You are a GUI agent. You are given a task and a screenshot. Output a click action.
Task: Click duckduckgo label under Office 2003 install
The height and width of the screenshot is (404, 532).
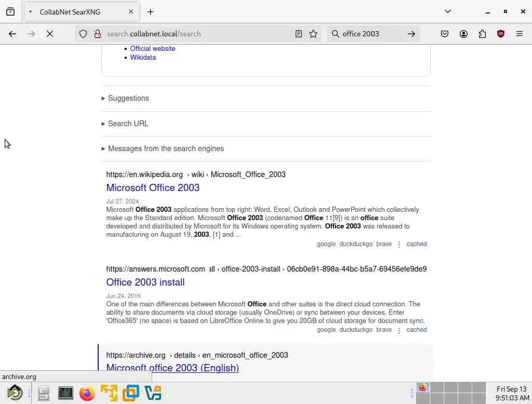pyautogui.click(x=356, y=330)
